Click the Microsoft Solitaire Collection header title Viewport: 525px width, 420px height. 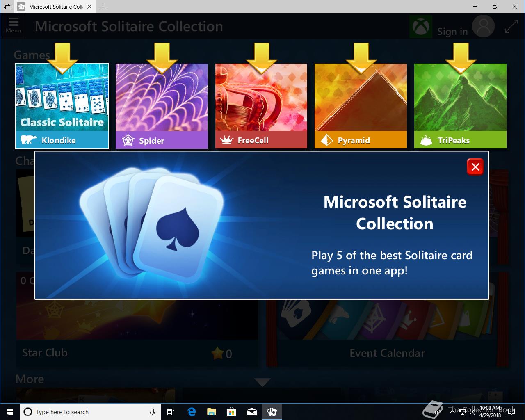(129, 26)
